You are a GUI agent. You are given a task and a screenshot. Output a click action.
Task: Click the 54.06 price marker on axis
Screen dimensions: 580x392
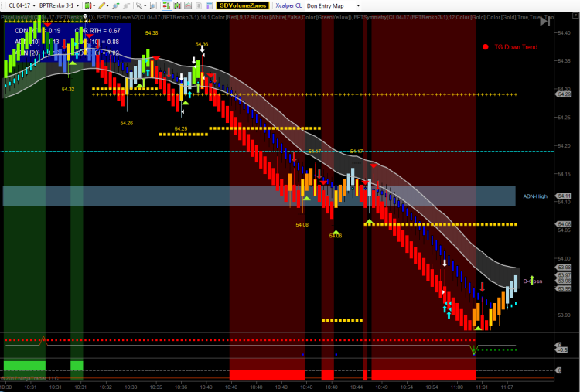[x=563, y=224]
